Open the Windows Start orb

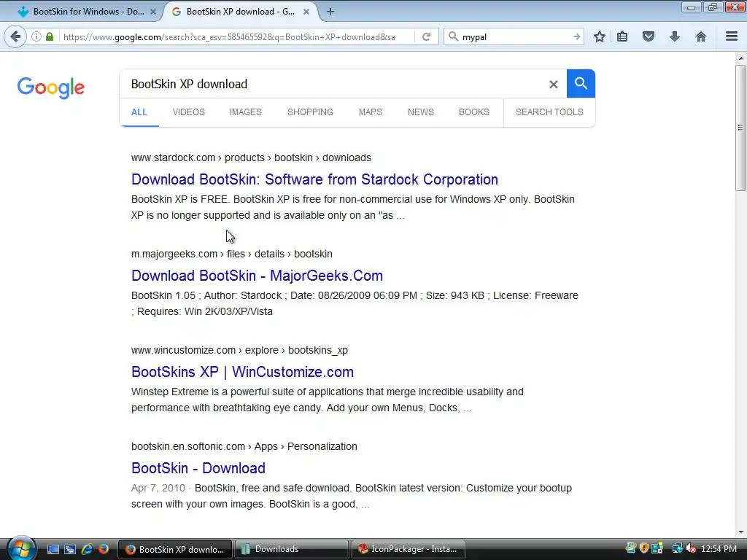point(21,548)
